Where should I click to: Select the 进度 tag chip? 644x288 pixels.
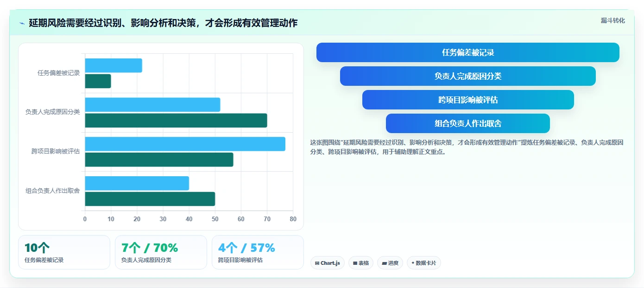tap(390, 263)
